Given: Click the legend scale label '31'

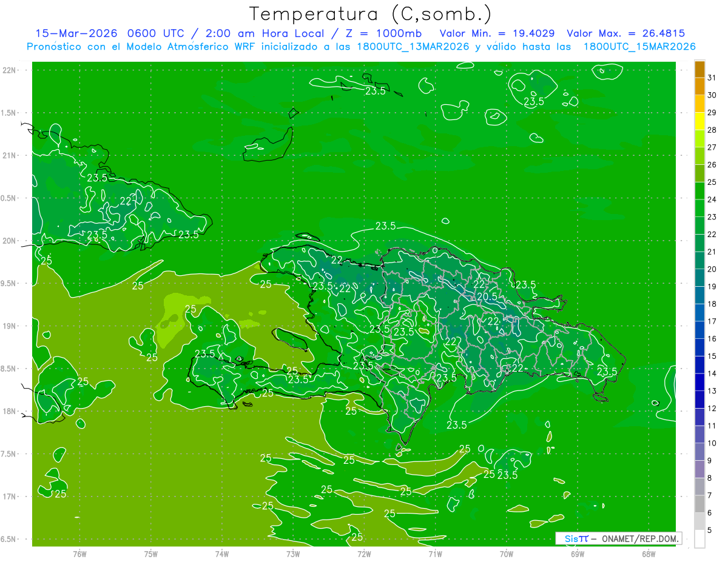Looking at the screenshot, I should (712, 78).
